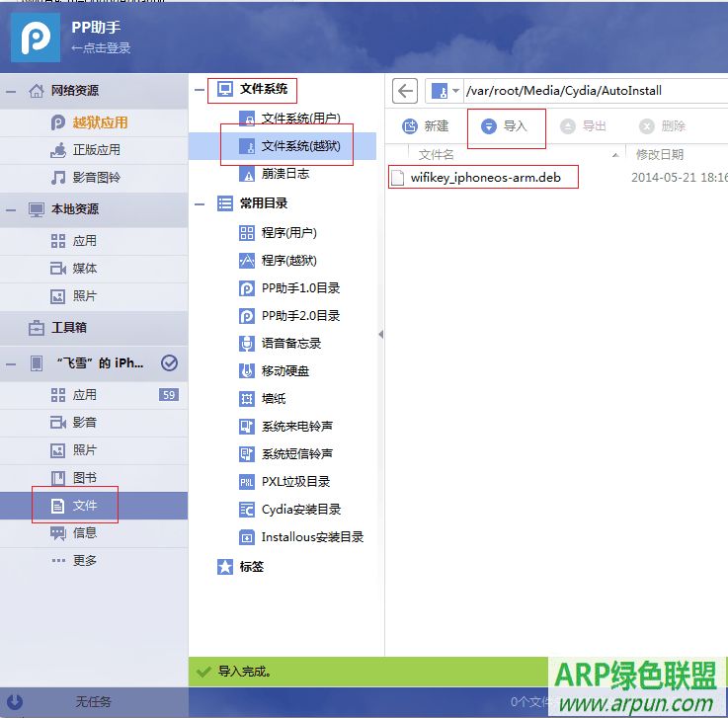Open 影音图铃 in the sidebar
This screenshot has width=728, height=718.
coord(96,178)
